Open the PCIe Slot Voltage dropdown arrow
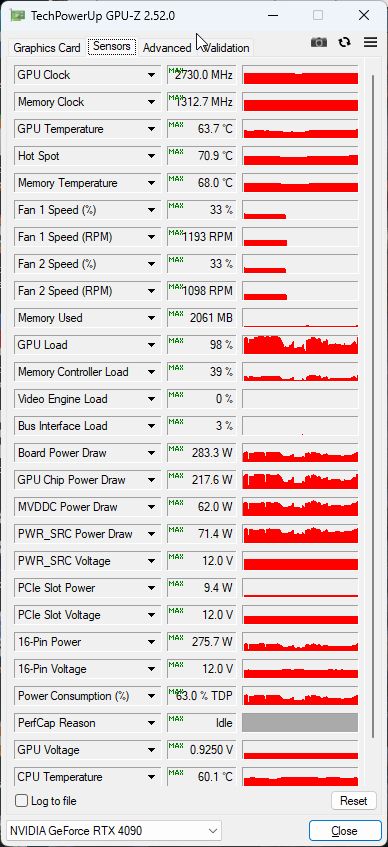Image resolution: width=388 pixels, height=847 pixels. click(151, 615)
